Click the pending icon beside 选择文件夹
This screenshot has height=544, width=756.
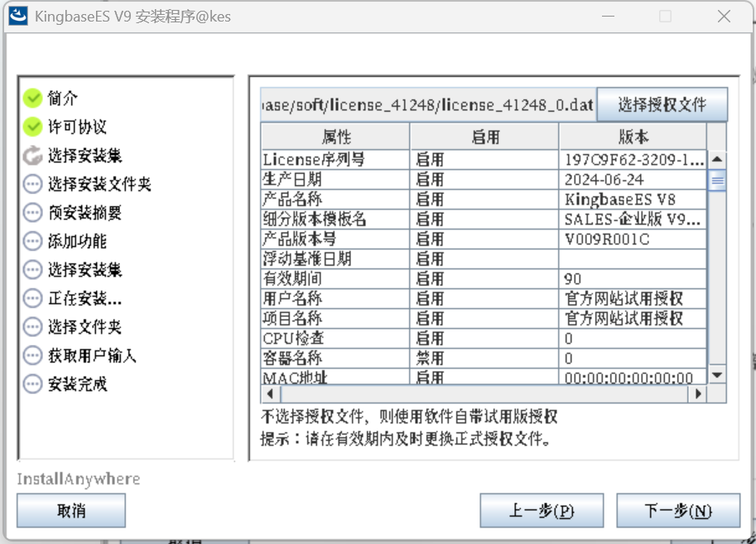[x=33, y=327]
